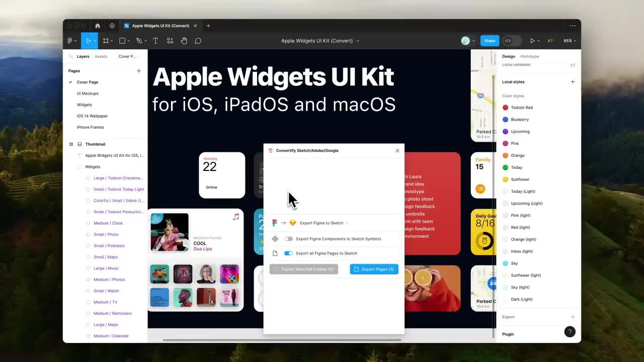
Task: Click the Export Pages (5) button
Action: 374,269
